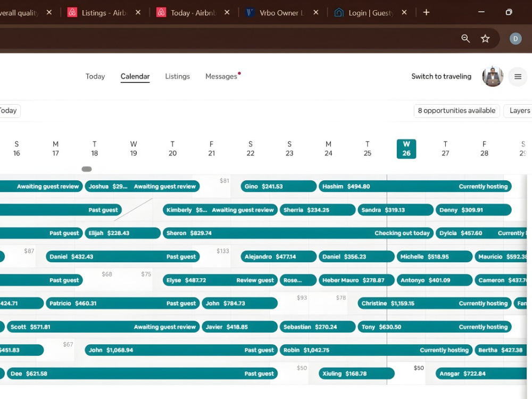This screenshot has width=532, height=399.
Task: Click the host profile photo
Action: 493,76
